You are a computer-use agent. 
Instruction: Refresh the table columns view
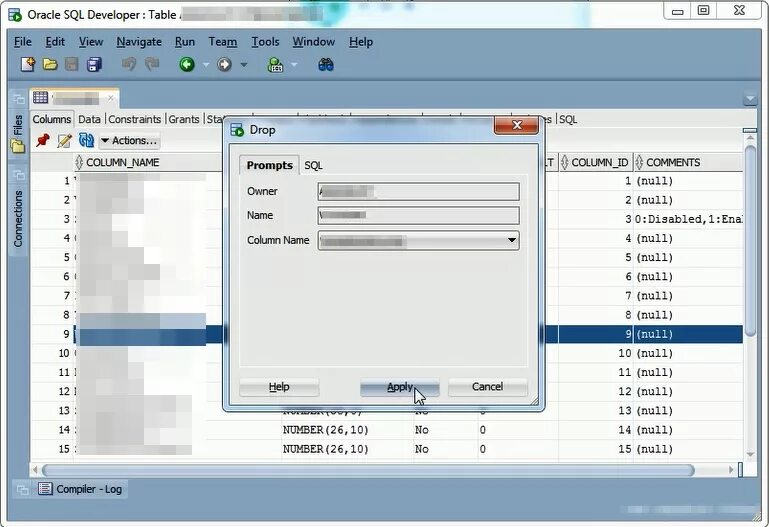click(x=86, y=141)
